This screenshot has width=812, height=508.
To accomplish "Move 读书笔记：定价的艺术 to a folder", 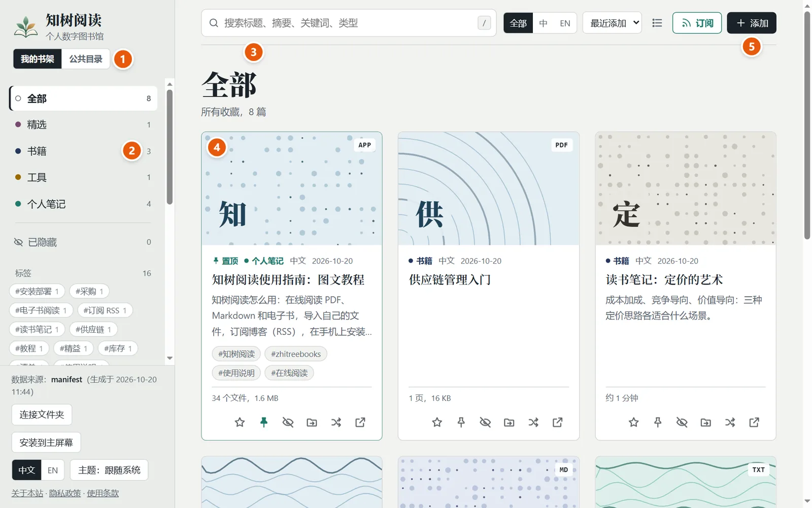I will point(706,422).
